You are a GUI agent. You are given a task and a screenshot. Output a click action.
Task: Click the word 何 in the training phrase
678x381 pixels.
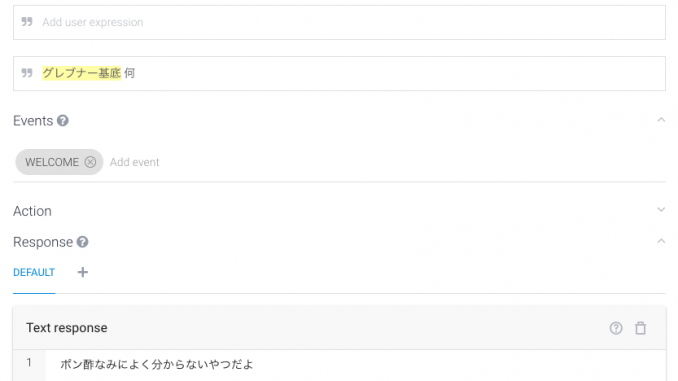129,73
